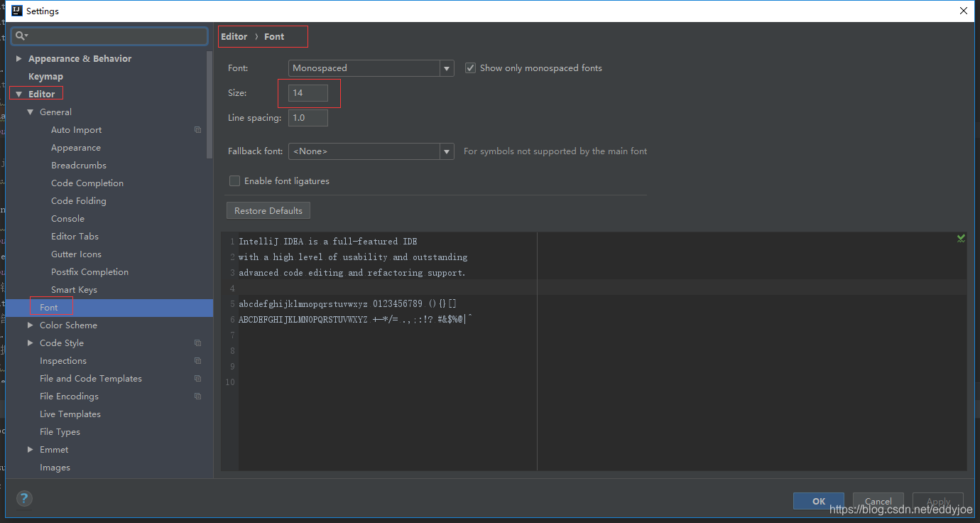The image size is (980, 523).
Task: Select Smart Keys settings
Action: coord(74,290)
